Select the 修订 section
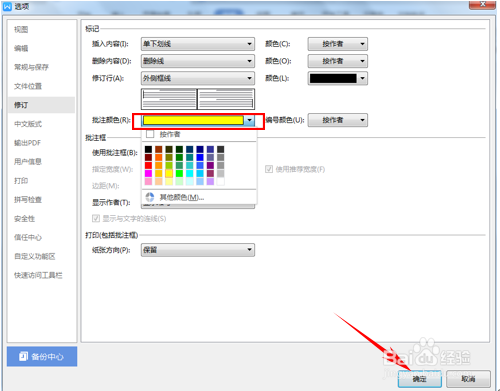500x391 pixels. point(41,105)
